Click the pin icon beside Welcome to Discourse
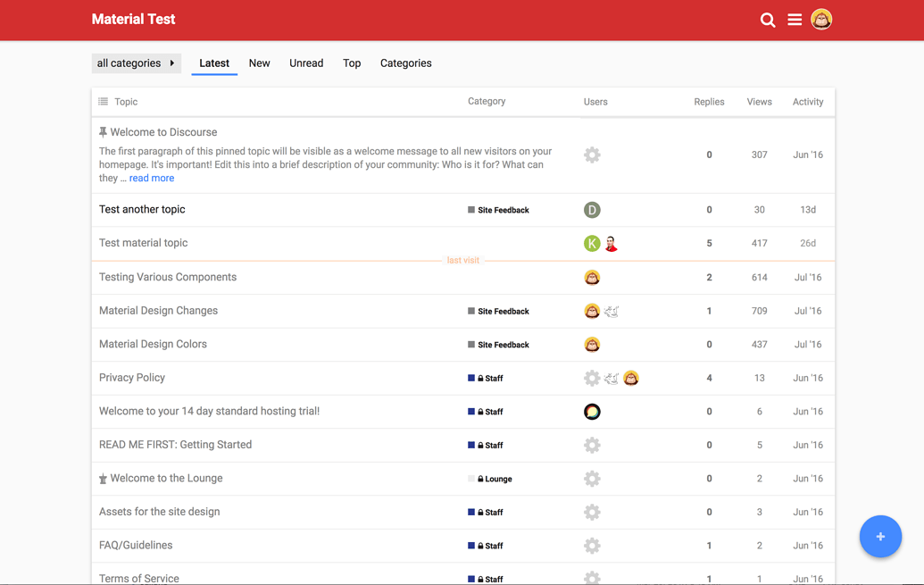 click(x=103, y=132)
